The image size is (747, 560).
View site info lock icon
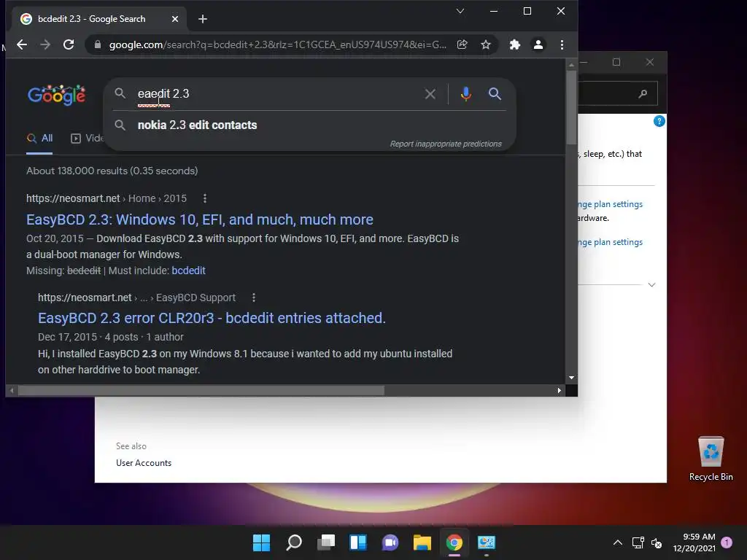(x=98, y=44)
